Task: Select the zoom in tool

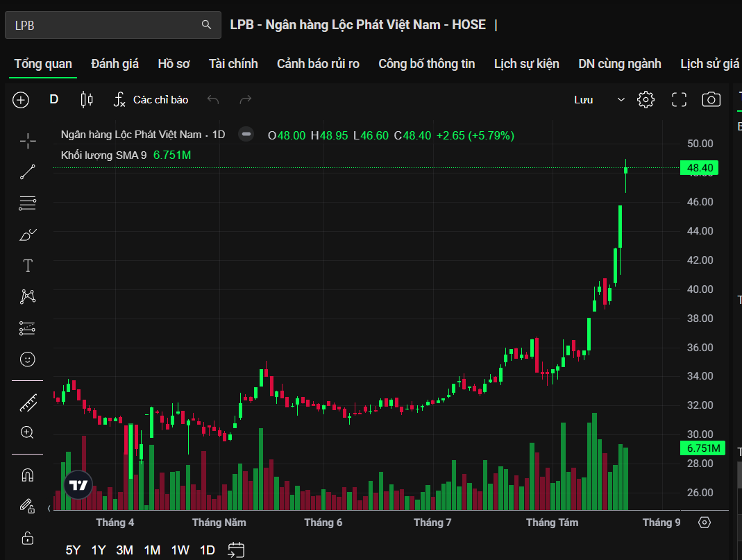Action: coord(27,433)
